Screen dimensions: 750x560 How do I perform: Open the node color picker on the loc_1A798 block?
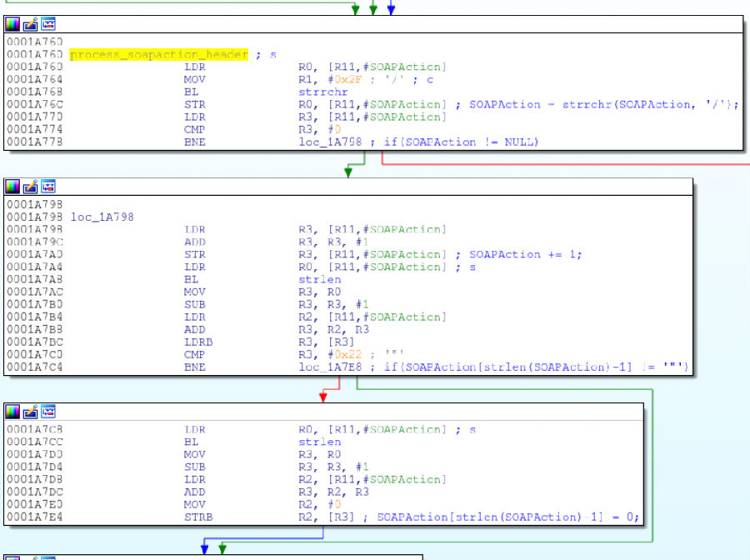(x=12, y=187)
